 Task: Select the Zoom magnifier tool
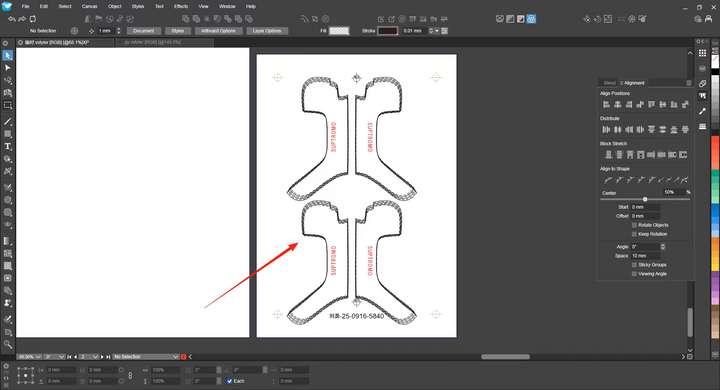tap(7, 345)
